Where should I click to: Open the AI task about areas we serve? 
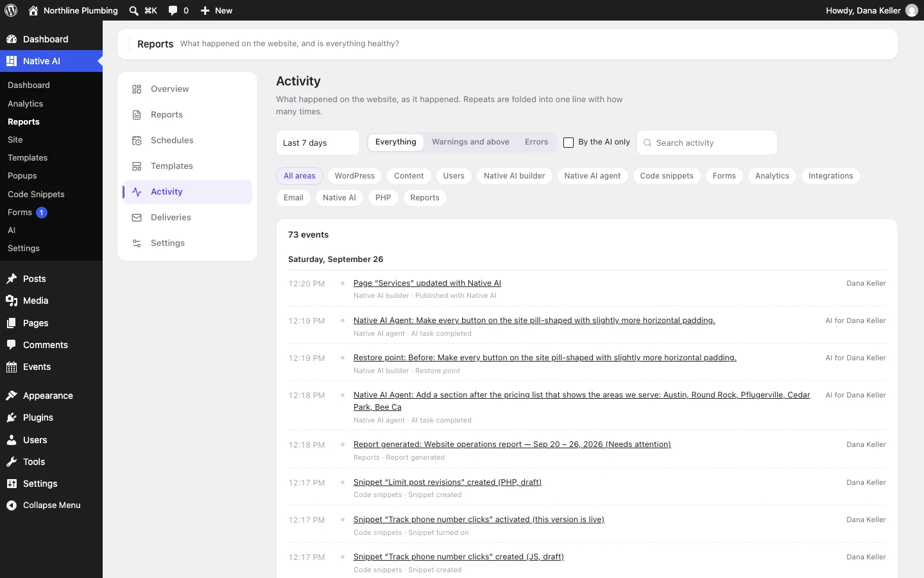point(582,401)
